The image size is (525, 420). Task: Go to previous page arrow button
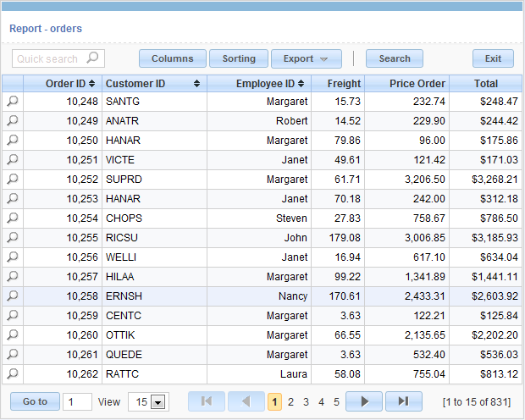coord(246,401)
